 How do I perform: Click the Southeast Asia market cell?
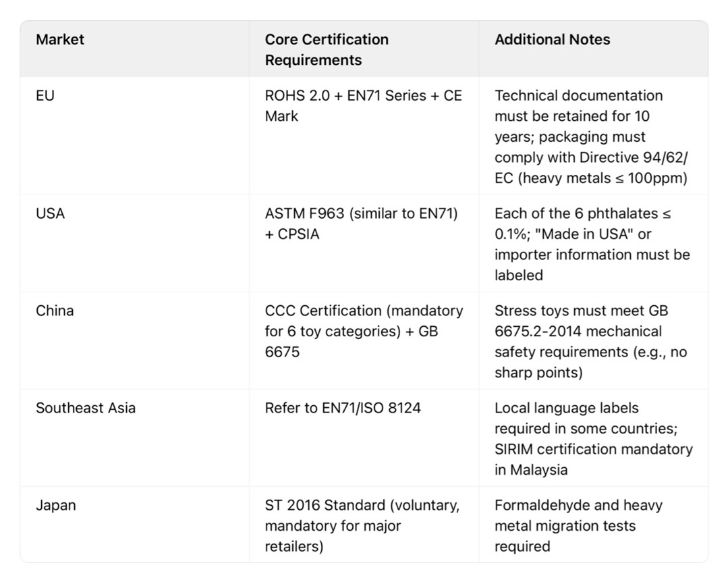[x=86, y=408]
